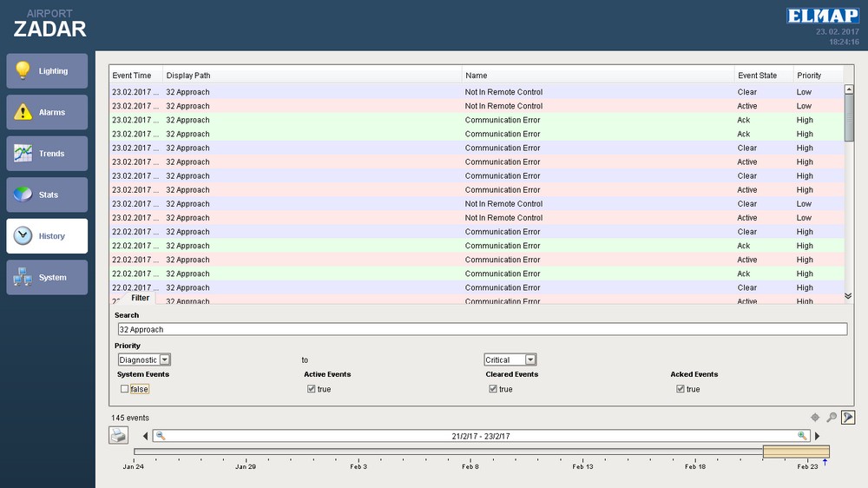Uncheck the Active Events checkbox
This screenshot has width=868, height=488.
[312, 389]
